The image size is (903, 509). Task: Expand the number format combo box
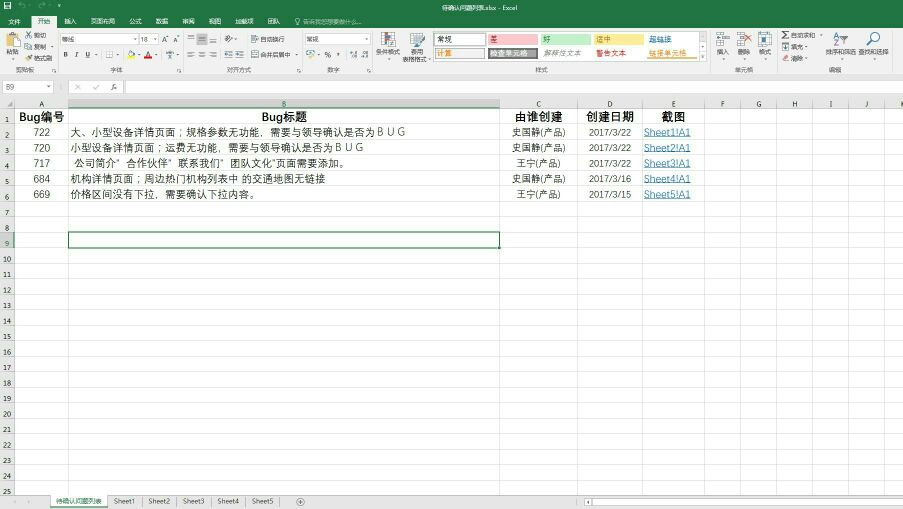coord(366,39)
